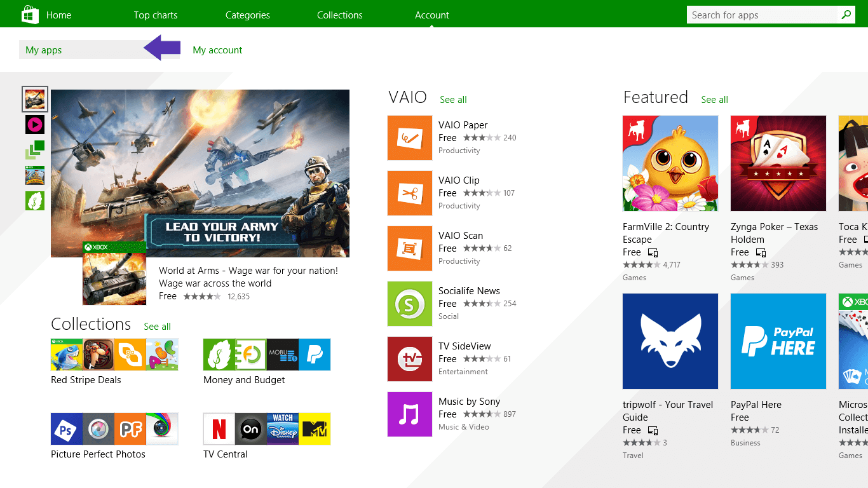Open the Music by Sony purple icon
Screen dimensions: 868x488
pyautogui.click(x=410, y=414)
